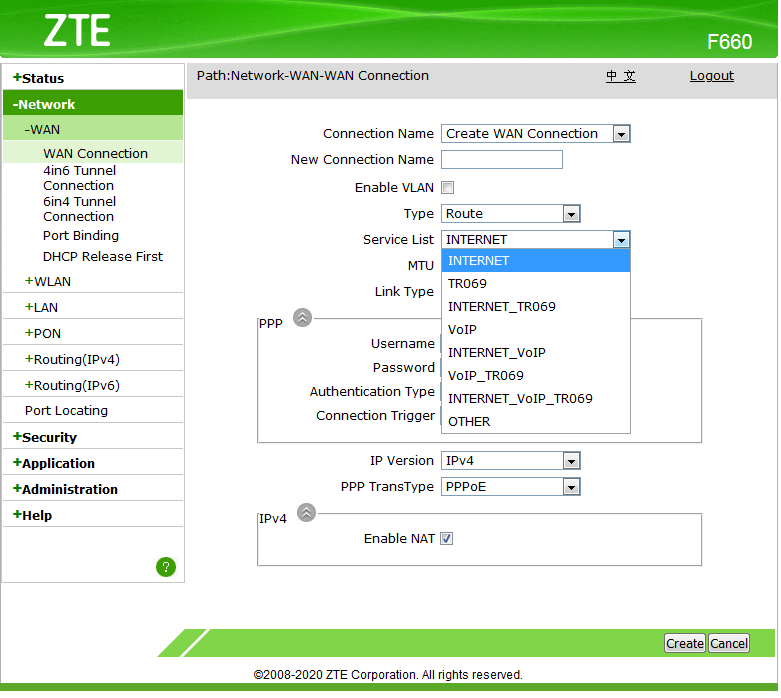Open WAN Connection page
Screen dimensions: 781x698
click(x=95, y=153)
